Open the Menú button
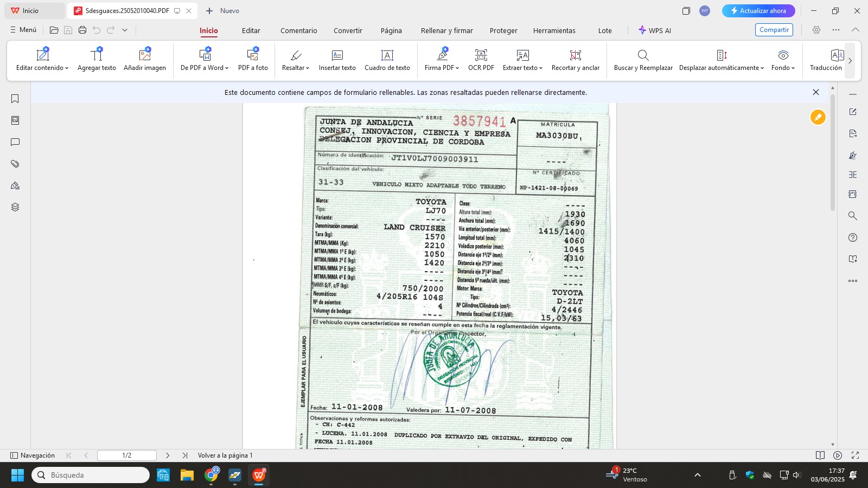This screenshot has height=488, width=868. [x=23, y=30]
